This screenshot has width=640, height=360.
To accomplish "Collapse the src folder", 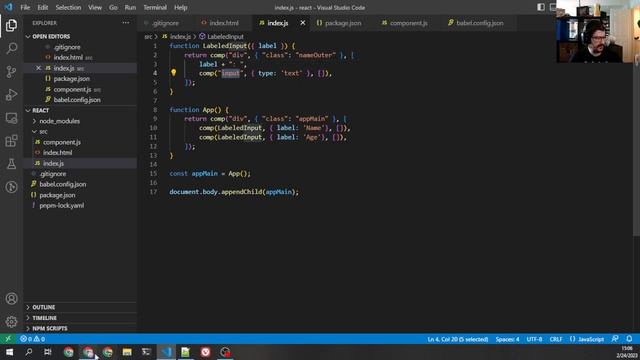I will click(43, 131).
